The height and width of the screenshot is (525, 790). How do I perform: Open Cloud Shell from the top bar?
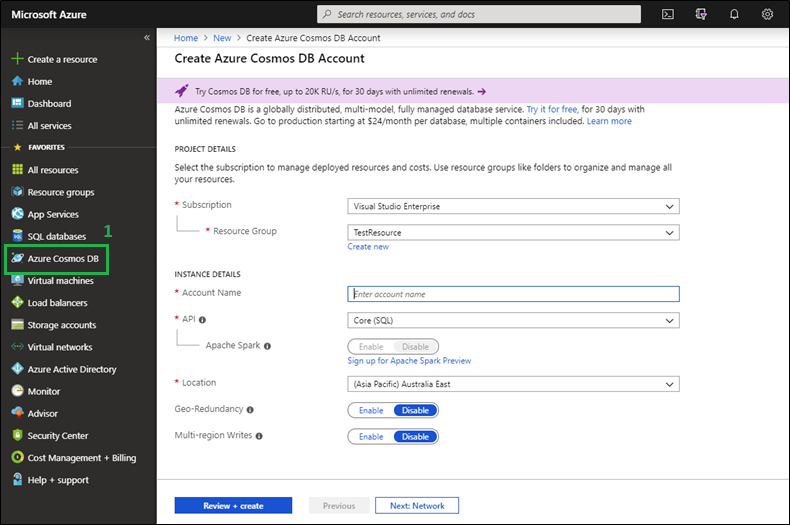coord(668,14)
